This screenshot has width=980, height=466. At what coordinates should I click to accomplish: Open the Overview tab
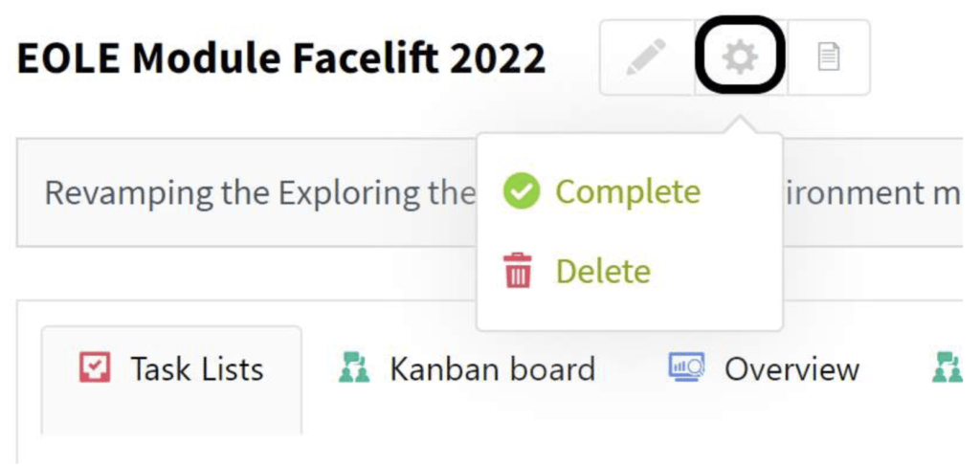point(791,369)
